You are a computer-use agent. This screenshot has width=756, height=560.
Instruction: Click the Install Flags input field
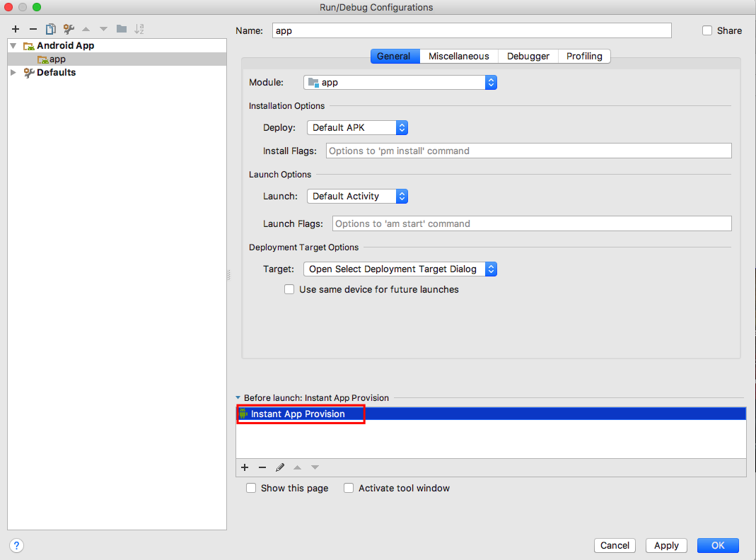click(x=529, y=151)
